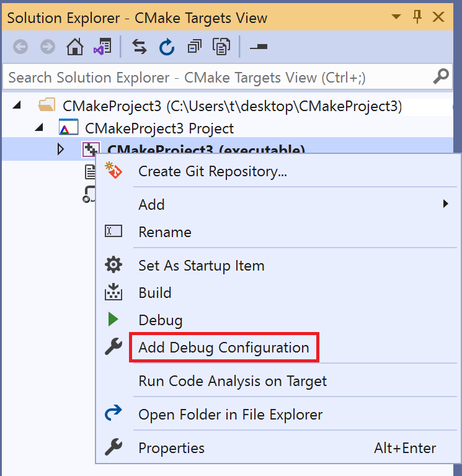The image size is (462, 476).
Task: Click the Rename text-box icon
Action: (x=113, y=231)
